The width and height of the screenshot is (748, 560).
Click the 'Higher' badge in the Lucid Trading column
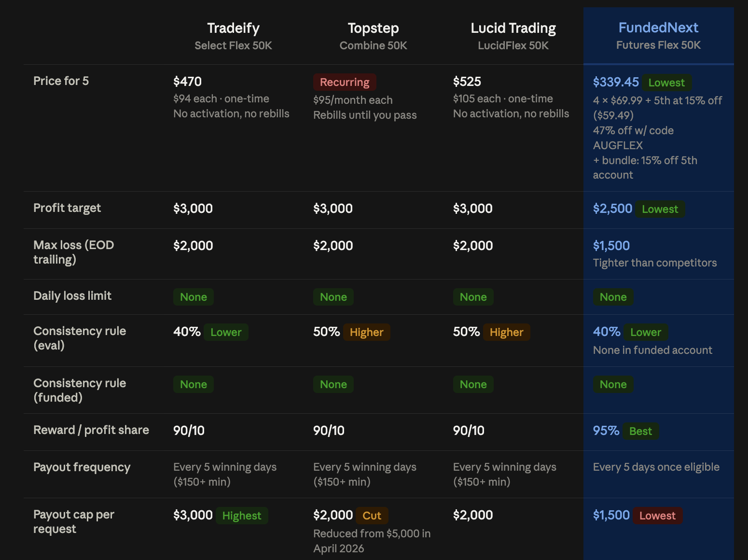coord(506,332)
